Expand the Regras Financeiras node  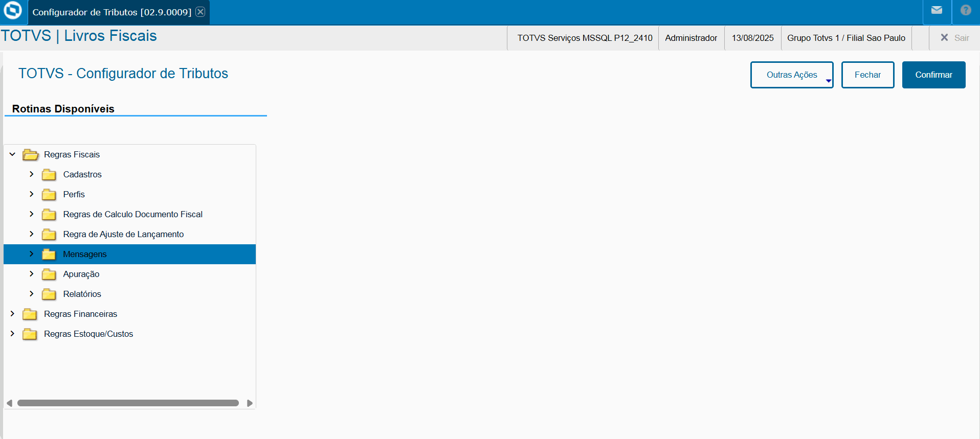point(12,314)
